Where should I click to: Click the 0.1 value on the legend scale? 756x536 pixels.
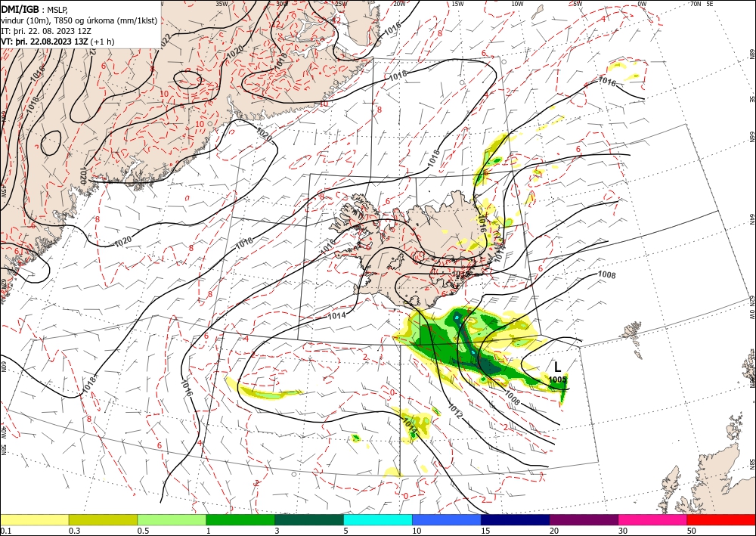coord(5,530)
